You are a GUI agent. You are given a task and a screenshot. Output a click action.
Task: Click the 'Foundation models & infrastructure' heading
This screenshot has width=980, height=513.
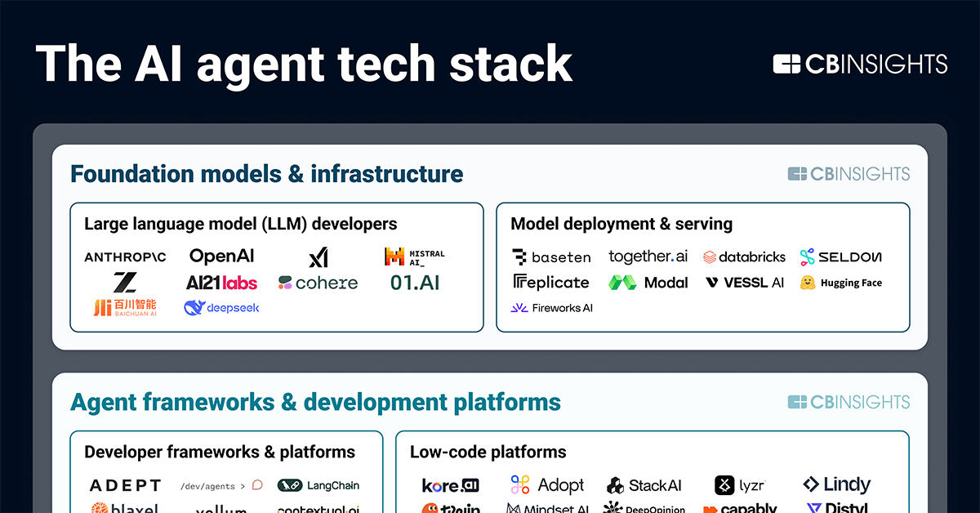coord(266,174)
